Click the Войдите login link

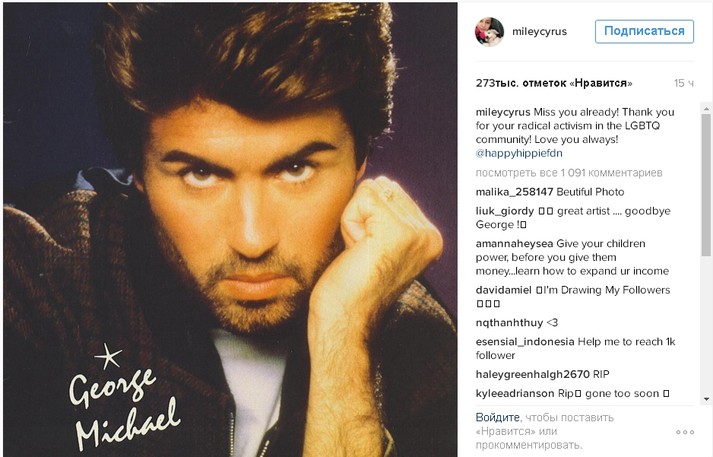(x=497, y=417)
